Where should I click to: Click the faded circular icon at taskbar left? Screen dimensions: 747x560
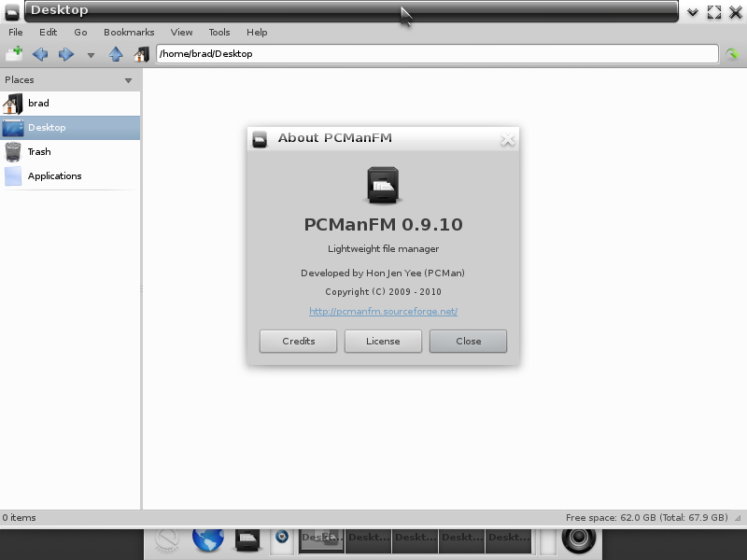167,540
